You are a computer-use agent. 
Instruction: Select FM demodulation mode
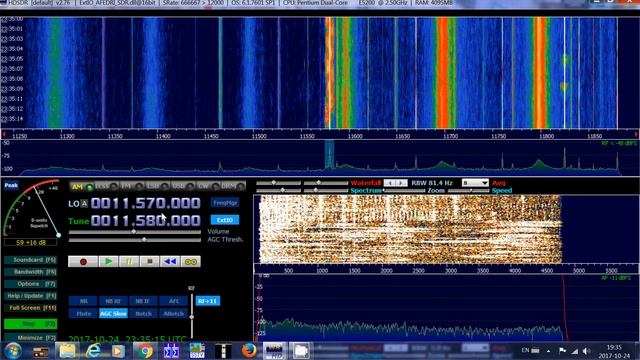tap(132, 187)
